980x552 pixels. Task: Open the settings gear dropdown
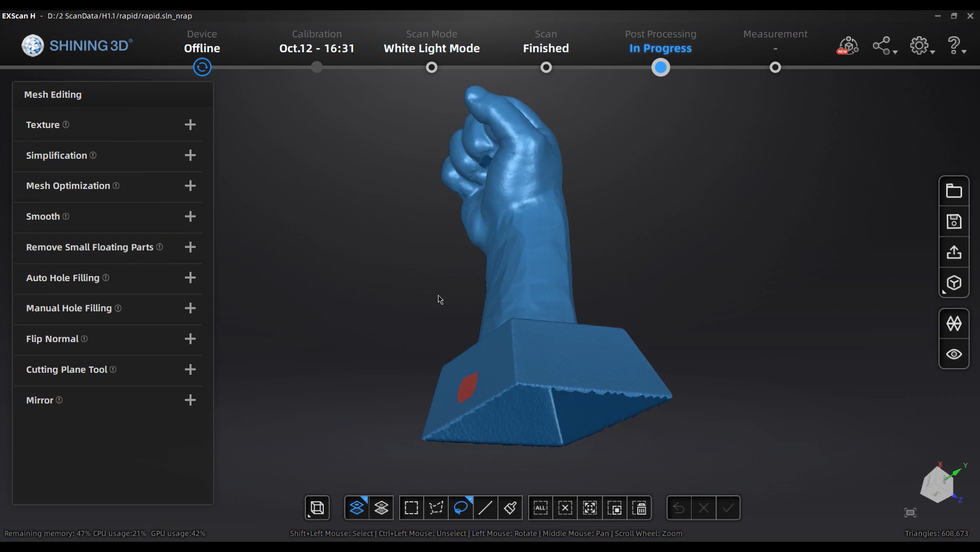click(x=922, y=45)
